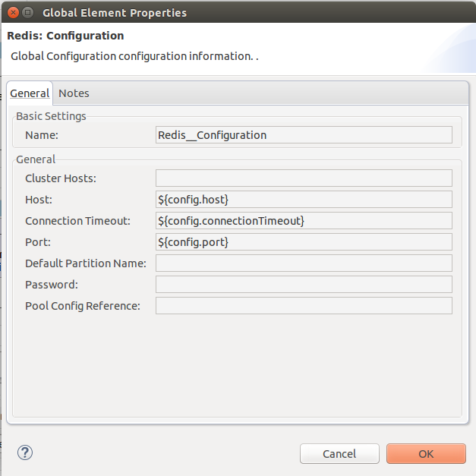Viewport: 476px width, 476px height.
Task: Select the Connection Timeout input field
Action: point(304,221)
